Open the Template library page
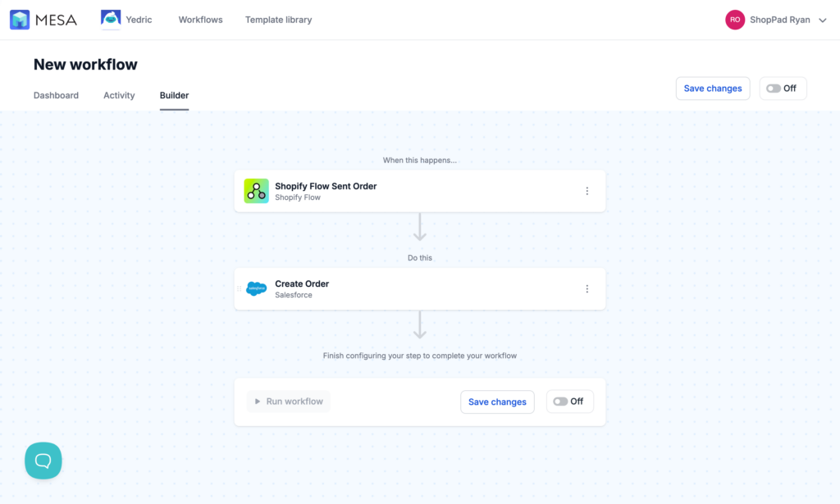The height and width of the screenshot is (504, 840). tap(278, 20)
